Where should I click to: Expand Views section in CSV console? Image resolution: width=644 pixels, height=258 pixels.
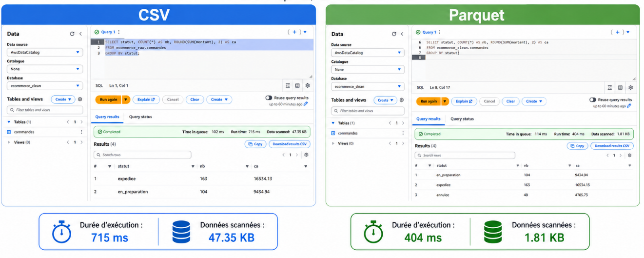(x=9, y=142)
